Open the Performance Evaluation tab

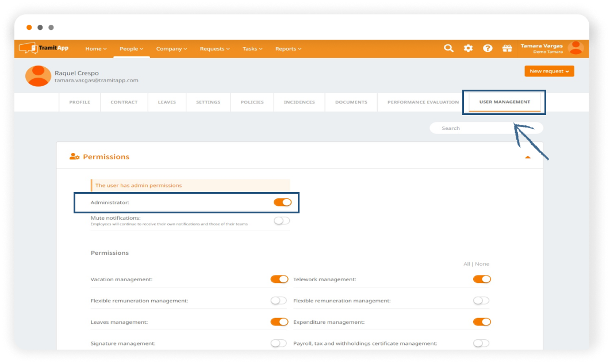coord(423,102)
